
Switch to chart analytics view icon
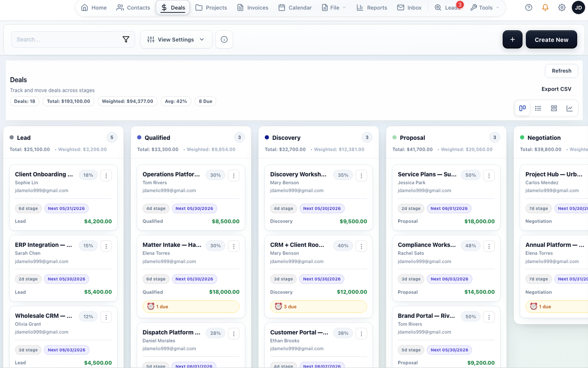pyautogui.click(x=570, y=108)
